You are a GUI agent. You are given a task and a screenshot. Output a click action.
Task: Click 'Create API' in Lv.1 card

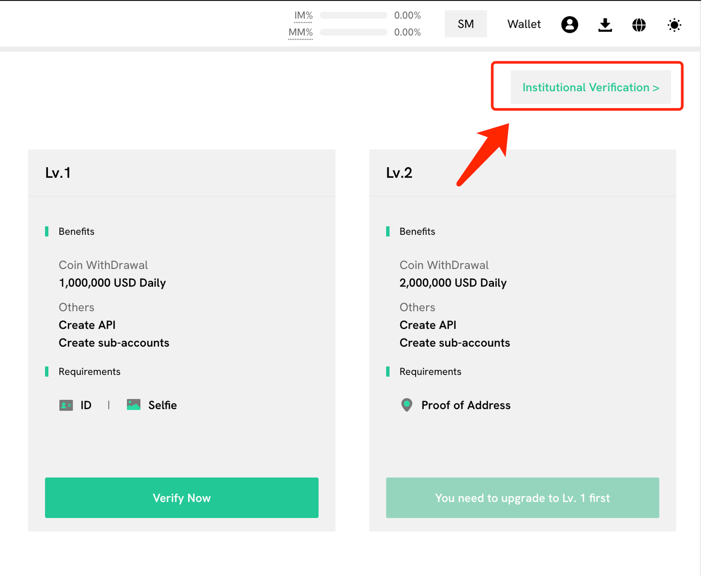(x=87, y=325)
